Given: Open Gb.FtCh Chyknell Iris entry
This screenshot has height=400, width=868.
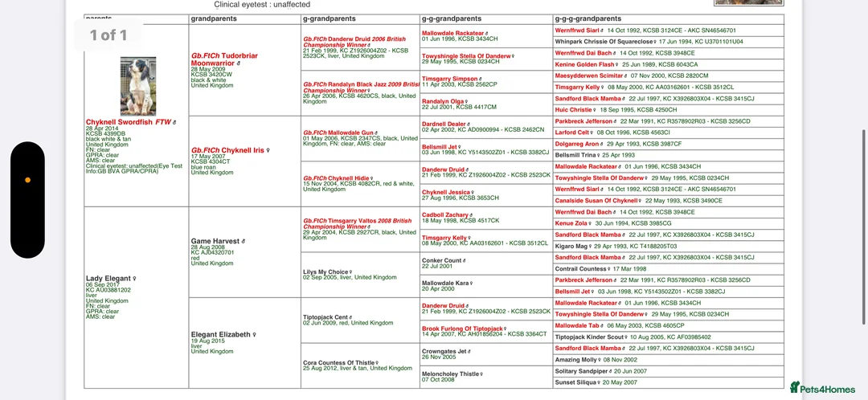Looking at the screenshot, I should (227, 150).
